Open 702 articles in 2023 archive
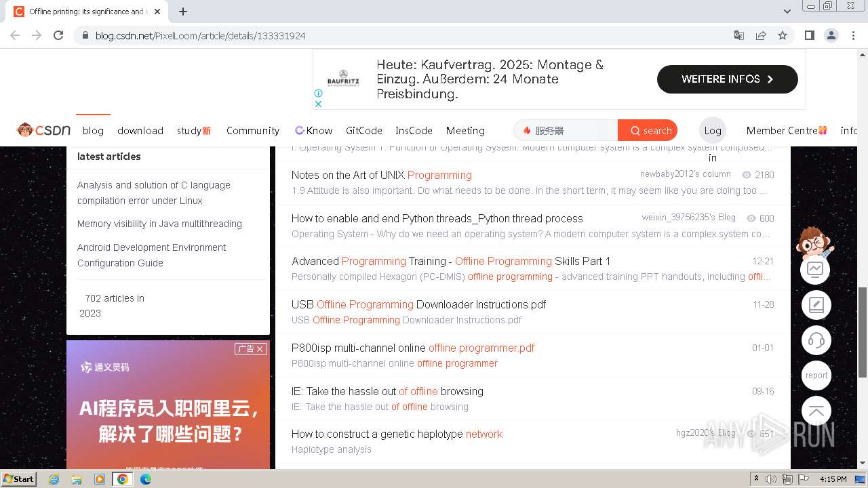Viewport: 868px width, 488px height. point(113,306)
